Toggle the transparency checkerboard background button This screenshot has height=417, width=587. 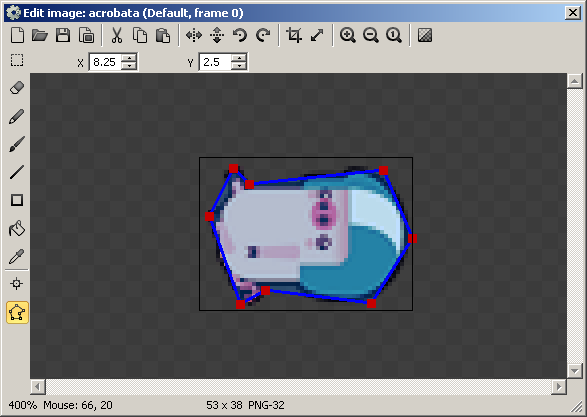[425, 35]
